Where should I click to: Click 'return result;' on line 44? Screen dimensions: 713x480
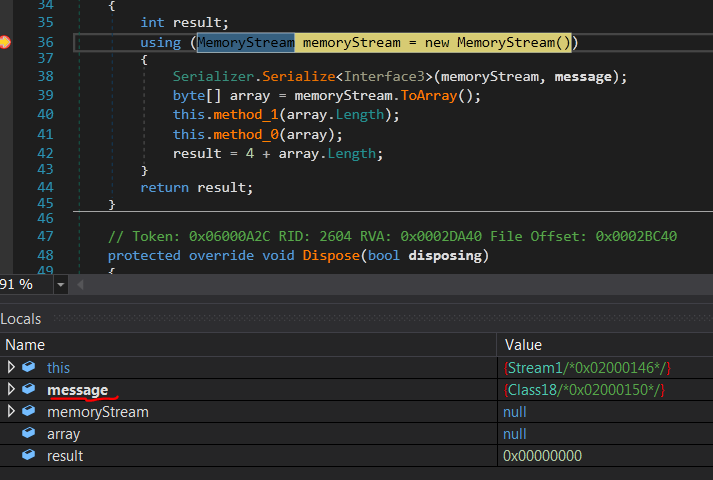pyautogui.click(x=196, y=187)
